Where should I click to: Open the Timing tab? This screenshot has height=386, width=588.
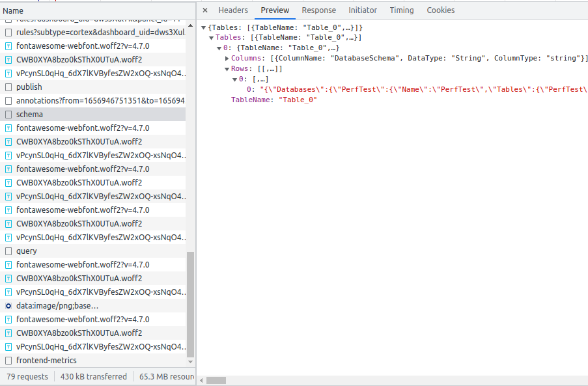coord(401,10)
